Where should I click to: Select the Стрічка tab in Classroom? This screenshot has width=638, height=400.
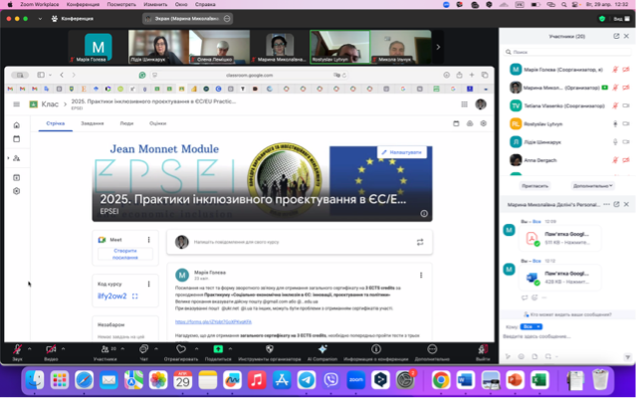(x=55, y=123)
